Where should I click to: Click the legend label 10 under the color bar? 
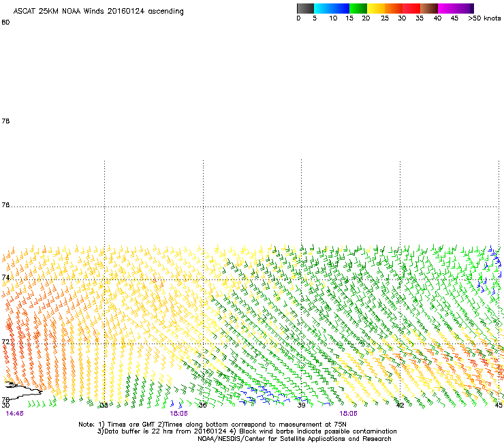[333, 18]
